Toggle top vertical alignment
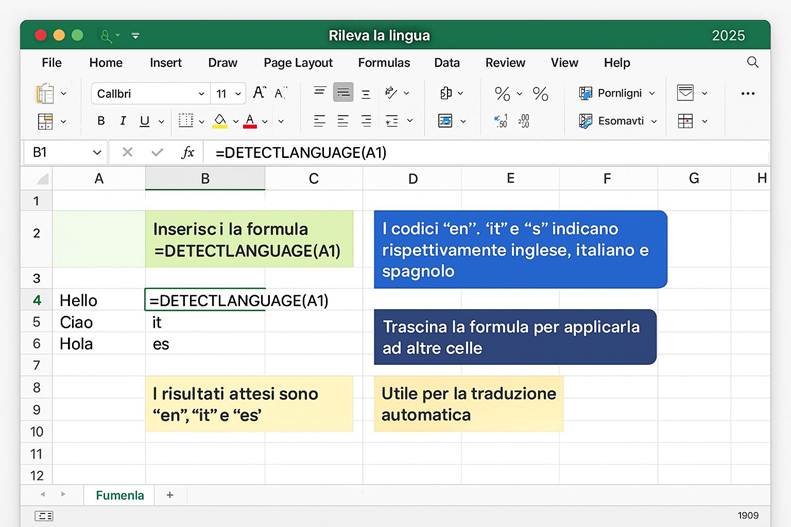The height and width of the screenshot is (527, 791). click(320, 91)
